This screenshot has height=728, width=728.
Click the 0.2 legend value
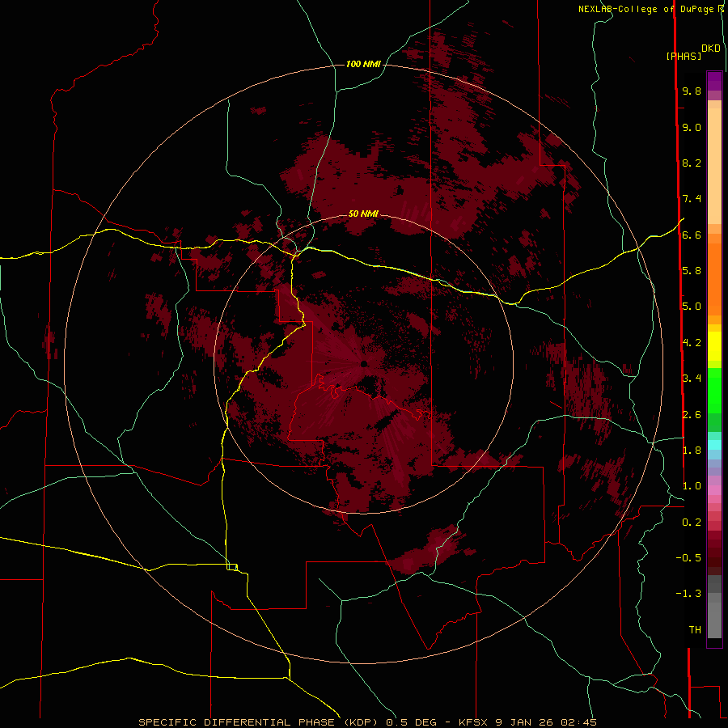(x=692, y=523)
